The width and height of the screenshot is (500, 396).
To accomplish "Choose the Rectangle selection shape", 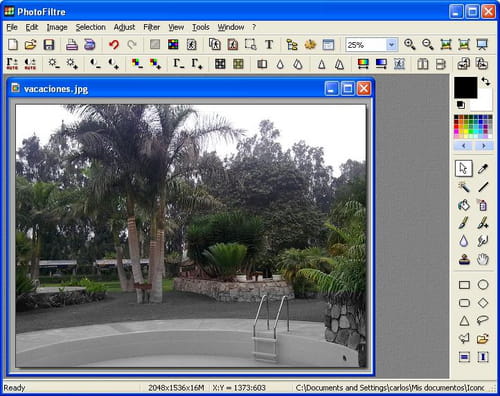I will coord(464,285).
